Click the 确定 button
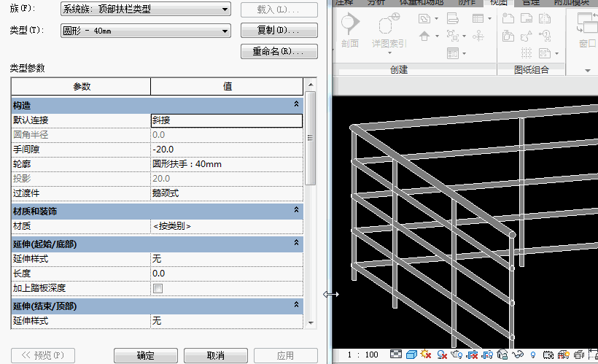 pos(145,355)
